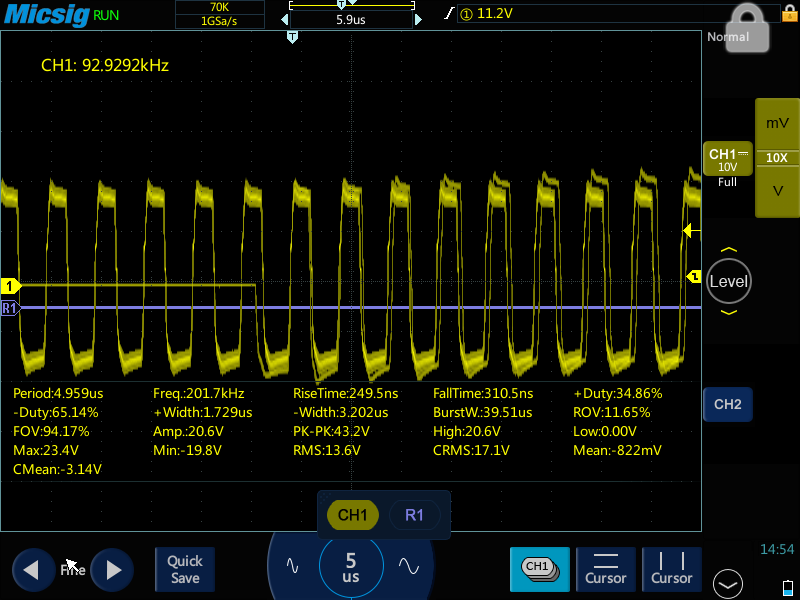Select the CRMS:17.1V measurement
This screenshot has width=800, height=600.
pos(471,450)
